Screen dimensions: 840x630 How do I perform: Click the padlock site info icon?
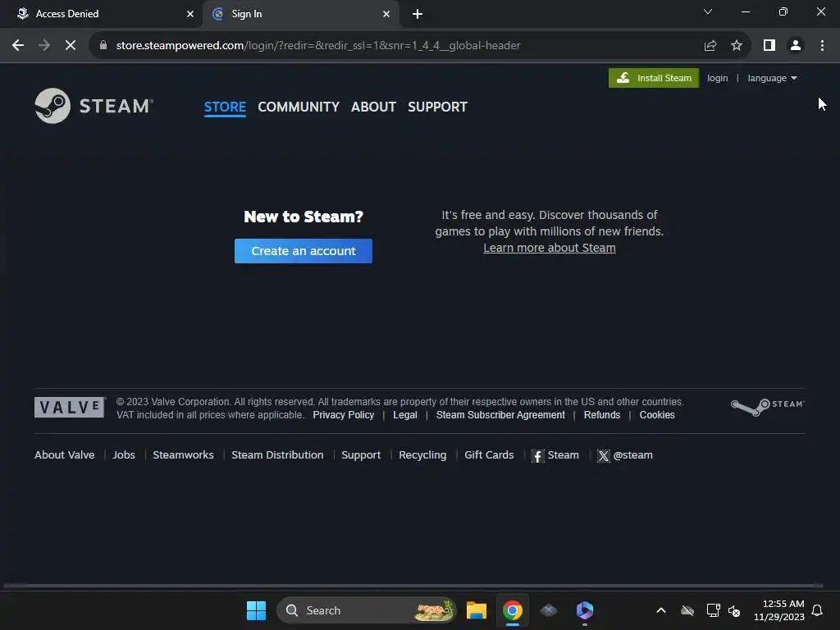pos(103,46)
